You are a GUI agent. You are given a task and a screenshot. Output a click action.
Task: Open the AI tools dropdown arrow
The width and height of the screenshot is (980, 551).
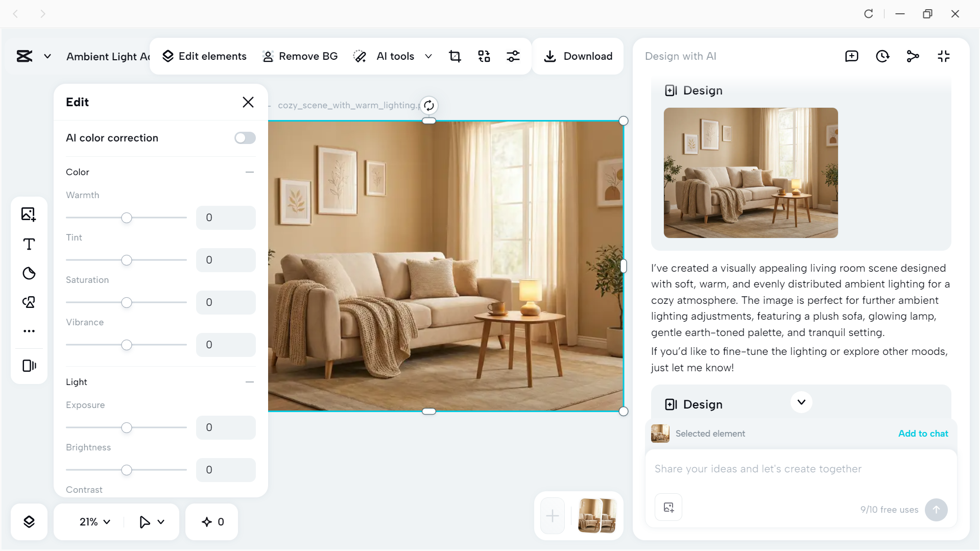(x=428, y=56)
